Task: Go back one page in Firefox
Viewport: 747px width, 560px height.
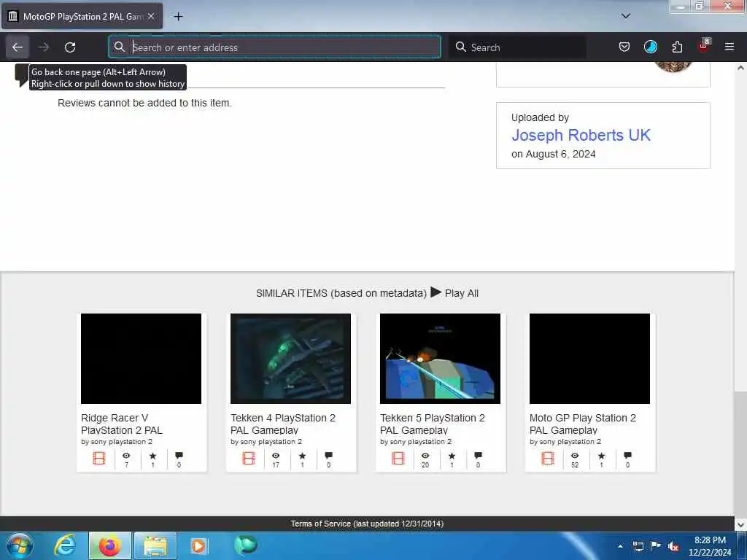Action: click(18, 47)
